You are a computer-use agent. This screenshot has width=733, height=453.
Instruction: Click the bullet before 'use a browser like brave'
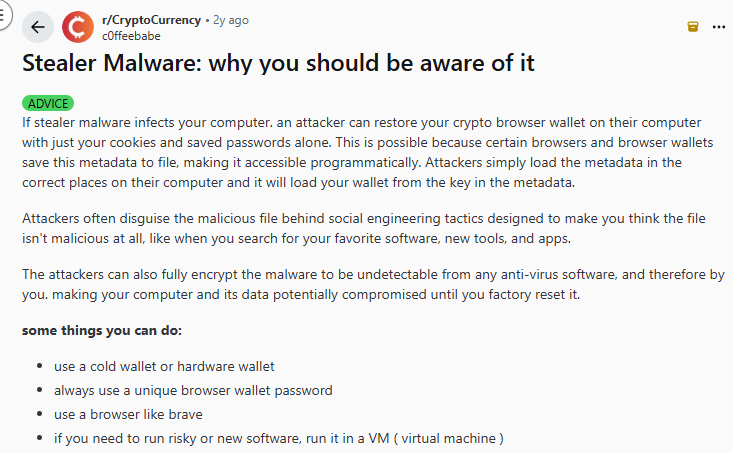click(38, 414)
